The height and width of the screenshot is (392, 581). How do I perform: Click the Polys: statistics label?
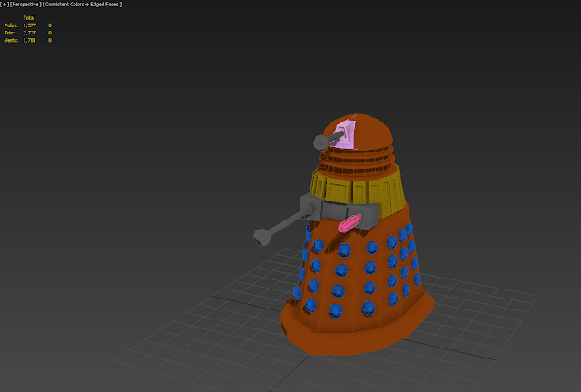click(x=11, y=25)
